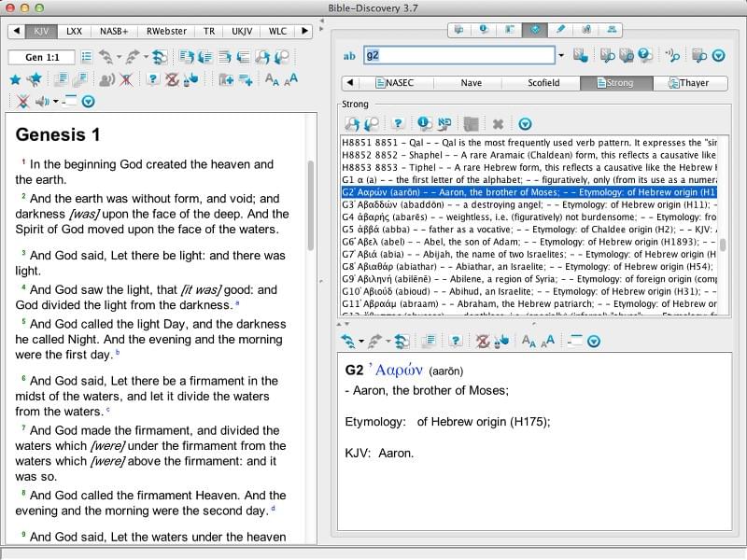
Task: Click the Gen 1:1 reference field
Action: pyautogui.click(x=42, y=58)
